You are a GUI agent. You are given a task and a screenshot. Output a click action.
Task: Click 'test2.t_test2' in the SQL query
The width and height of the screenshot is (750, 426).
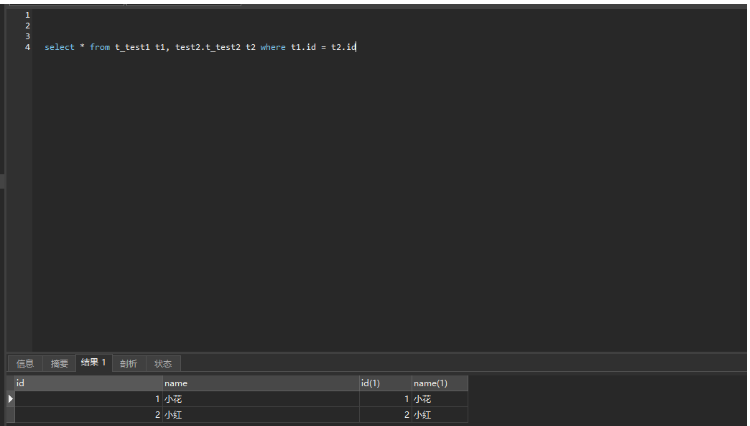point(208,47)
